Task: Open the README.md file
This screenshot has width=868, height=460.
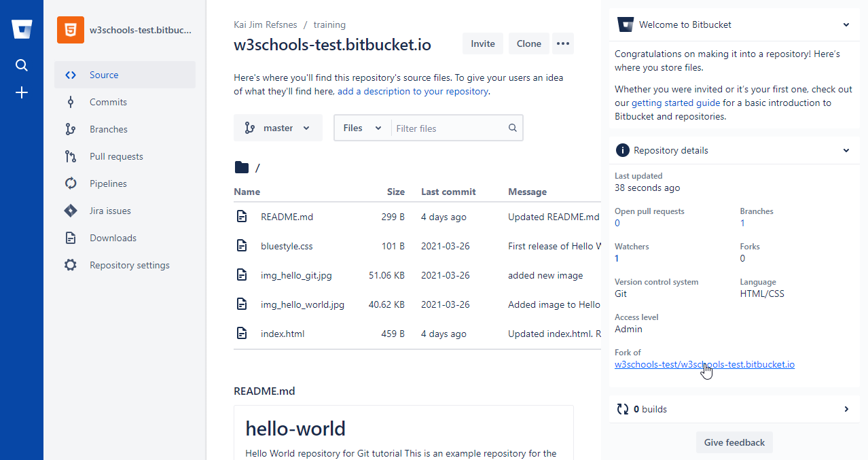Action: tap(287, 217)
